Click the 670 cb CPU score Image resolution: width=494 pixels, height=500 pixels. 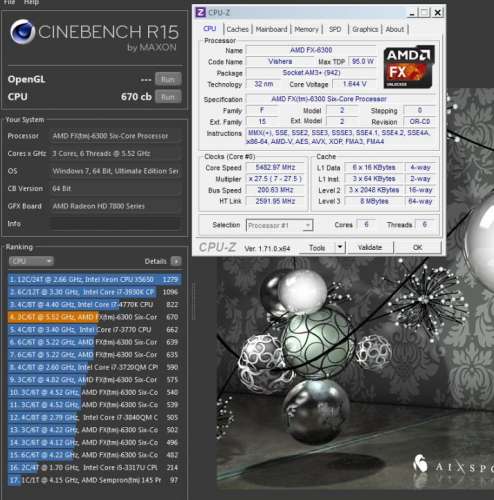[x=136, y=97]
